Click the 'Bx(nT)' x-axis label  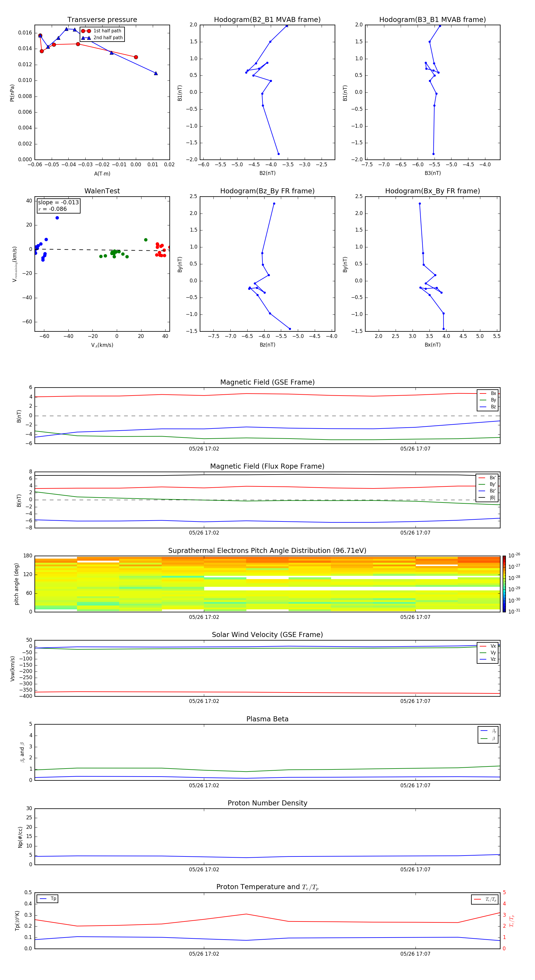(432, 345)
